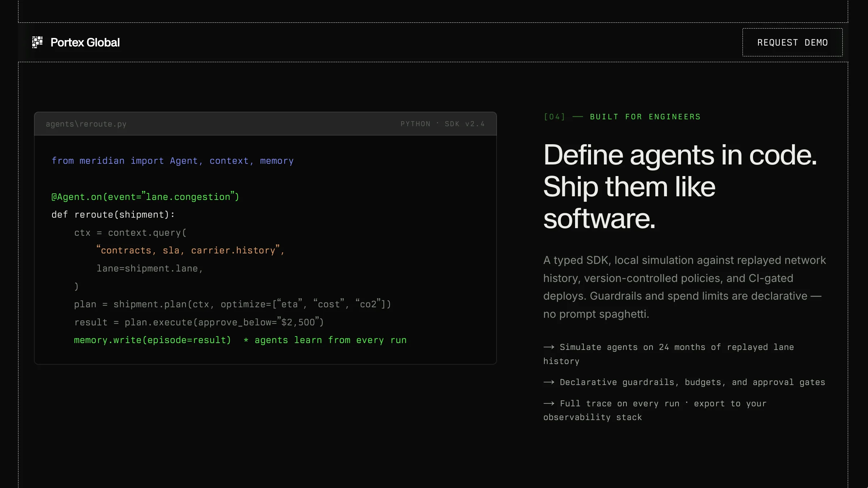Click the 'from meridian import' code line
The width and height of the screenshot is (868, 488).
[x=173, y=161]
